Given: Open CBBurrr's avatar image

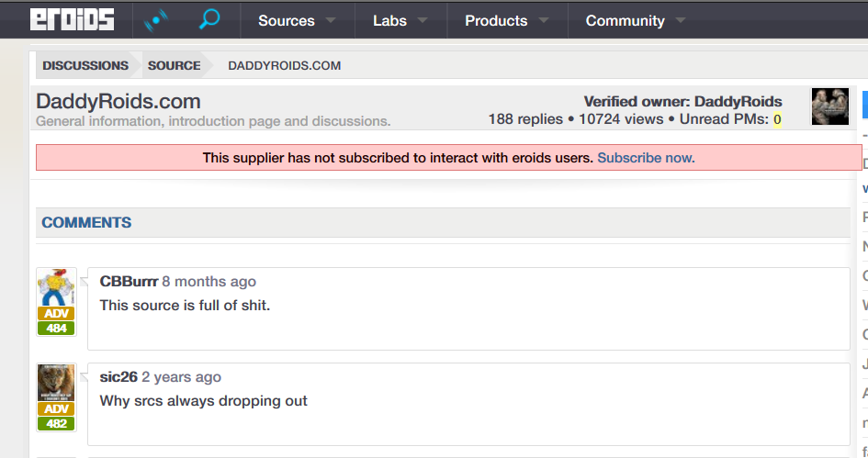Looking at the screenshot, I should [56, 287].
